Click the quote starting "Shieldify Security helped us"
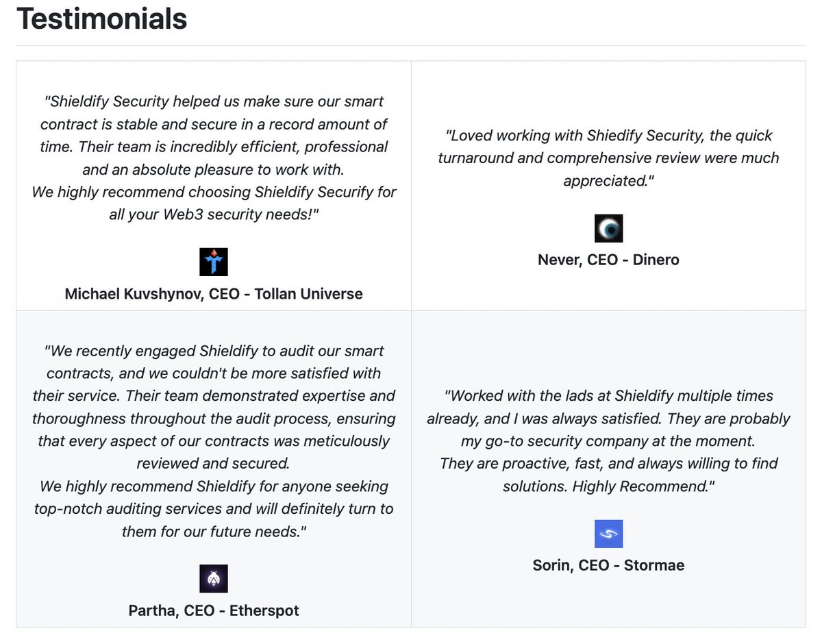This screenshot has height=644, width=822. point(214,158)
